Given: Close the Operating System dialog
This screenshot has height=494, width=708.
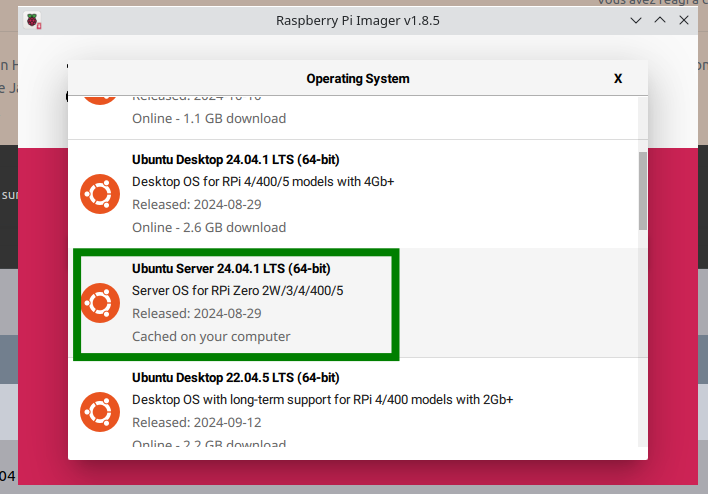Looking at the screenshot, I should tap(618, 78).
